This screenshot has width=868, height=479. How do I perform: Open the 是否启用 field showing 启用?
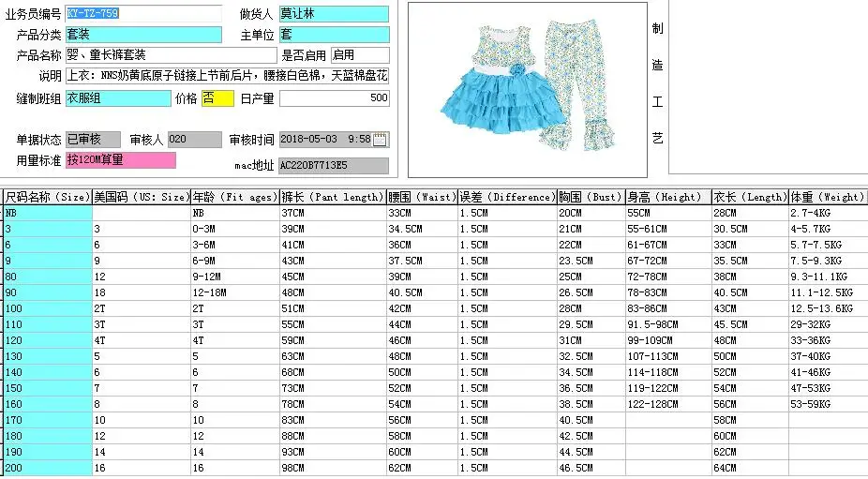(x=360, y=55)
